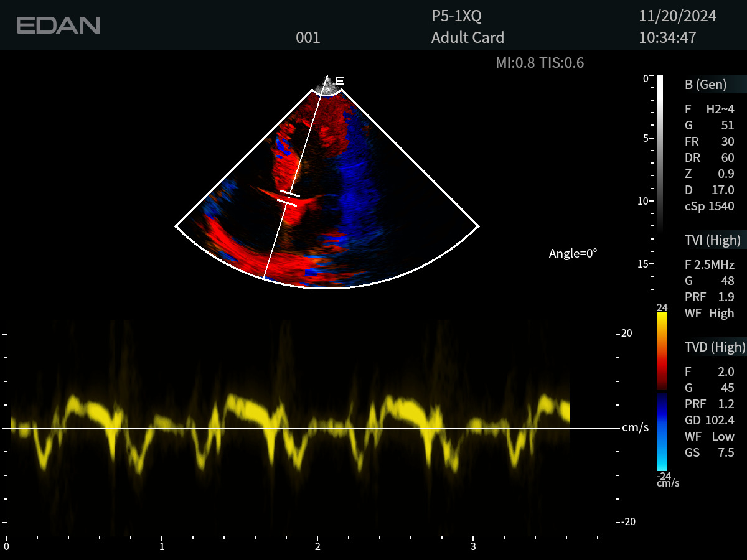Select the Doppler sample gate on the scan line

coord(289,197)
